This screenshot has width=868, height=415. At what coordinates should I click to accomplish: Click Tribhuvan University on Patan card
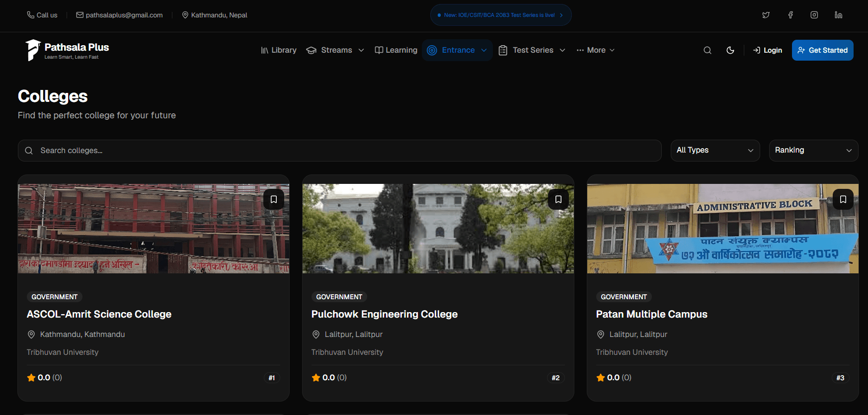(632, 352)
